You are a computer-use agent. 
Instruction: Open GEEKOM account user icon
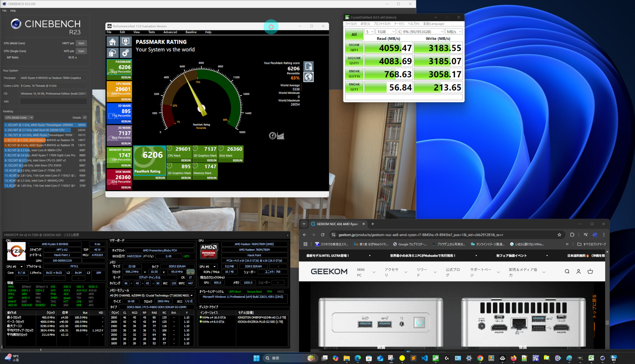(x=579, y=271)
